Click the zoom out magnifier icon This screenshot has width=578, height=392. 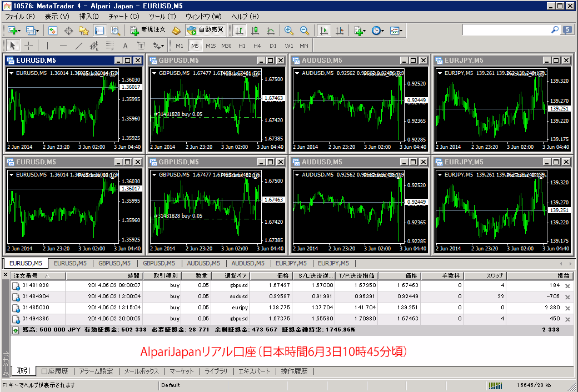point(305,31)
